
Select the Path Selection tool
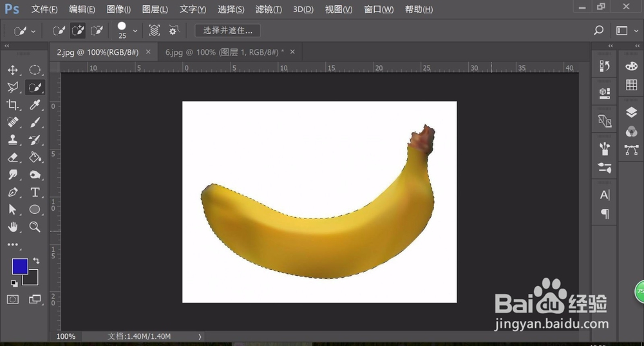[x=13, y=209]
